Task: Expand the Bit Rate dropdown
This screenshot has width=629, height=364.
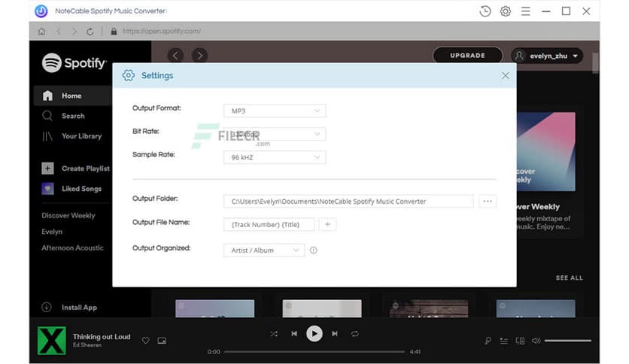Action: coord(275,134)
